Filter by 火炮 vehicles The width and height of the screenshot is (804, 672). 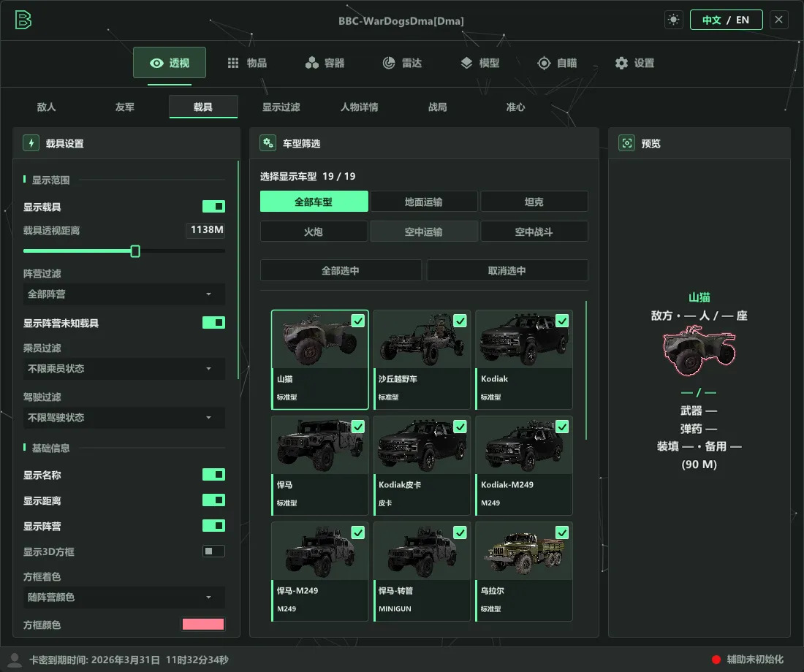[x=314, y=232]
